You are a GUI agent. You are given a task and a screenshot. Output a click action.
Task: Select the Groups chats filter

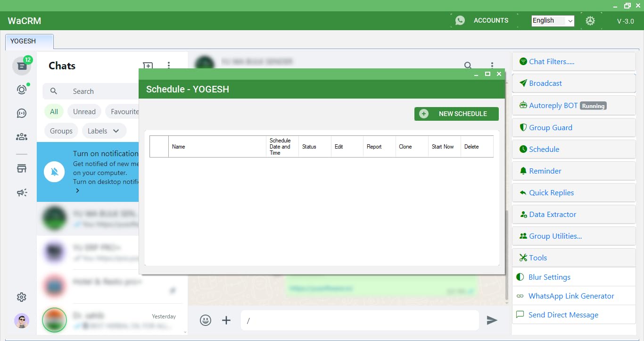pyautogui.click(x=61, y=131)
